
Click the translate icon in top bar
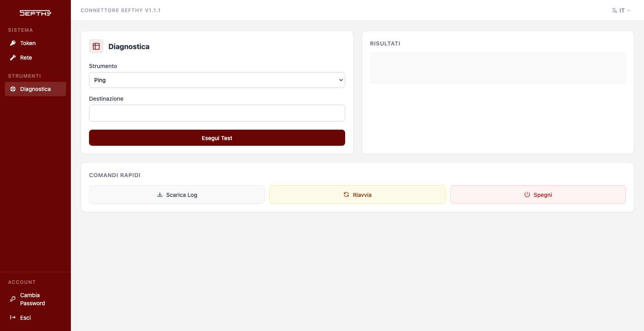coord(614,10)
